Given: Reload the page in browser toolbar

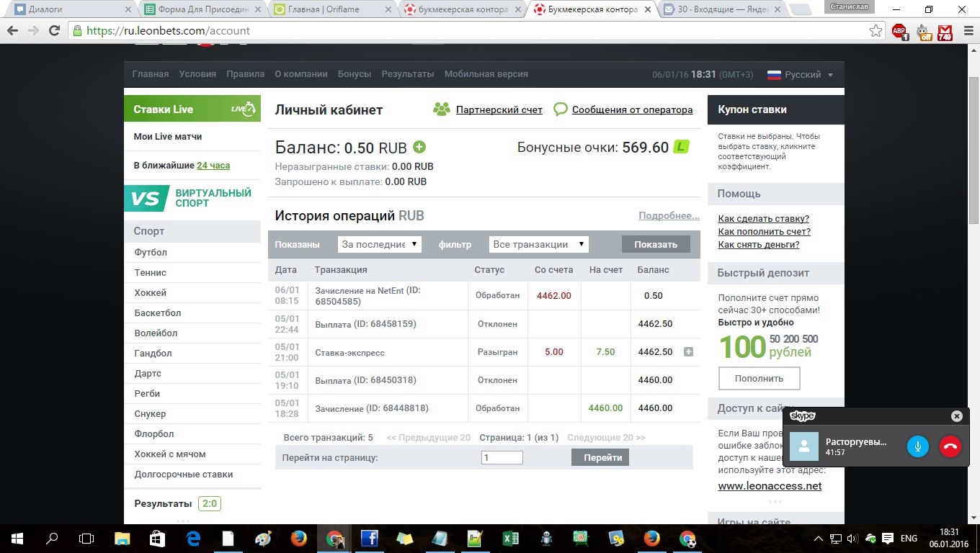Looking at the screenshot, I should point(55,31).
